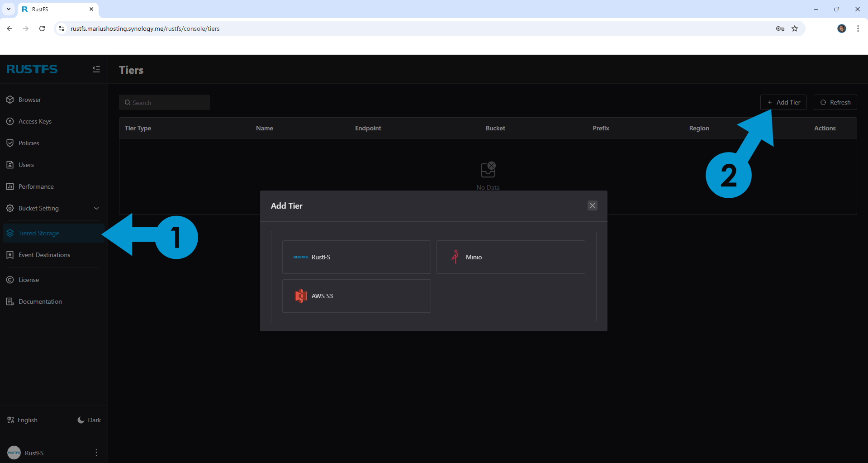
Task: Open the Users page
Action: (x=54, y=165)
